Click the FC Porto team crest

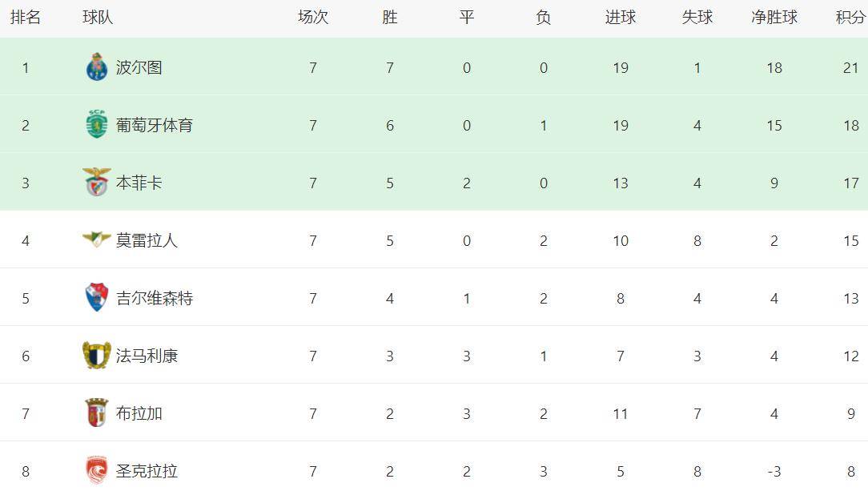click(97, 67)
